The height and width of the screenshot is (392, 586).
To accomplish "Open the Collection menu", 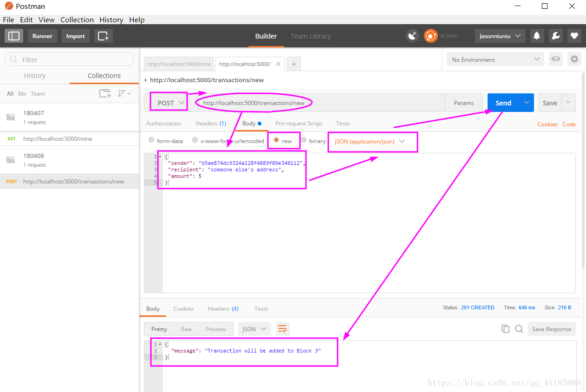I will click(x=77, y=20).
